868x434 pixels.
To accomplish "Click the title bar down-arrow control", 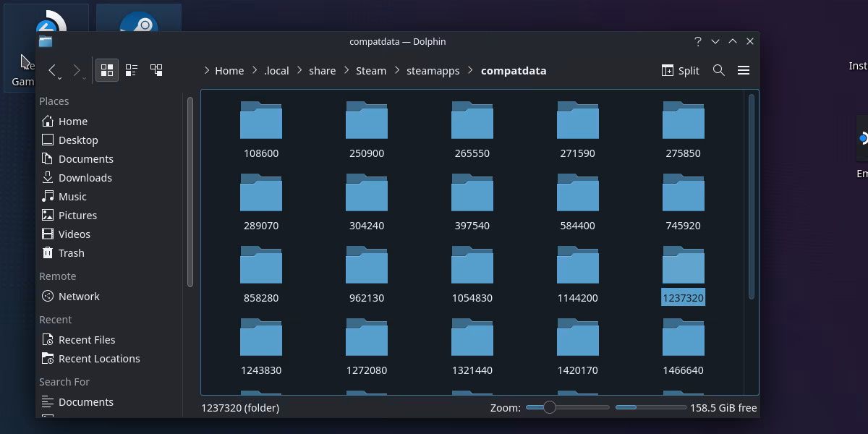I will click(x=715, y=41).
